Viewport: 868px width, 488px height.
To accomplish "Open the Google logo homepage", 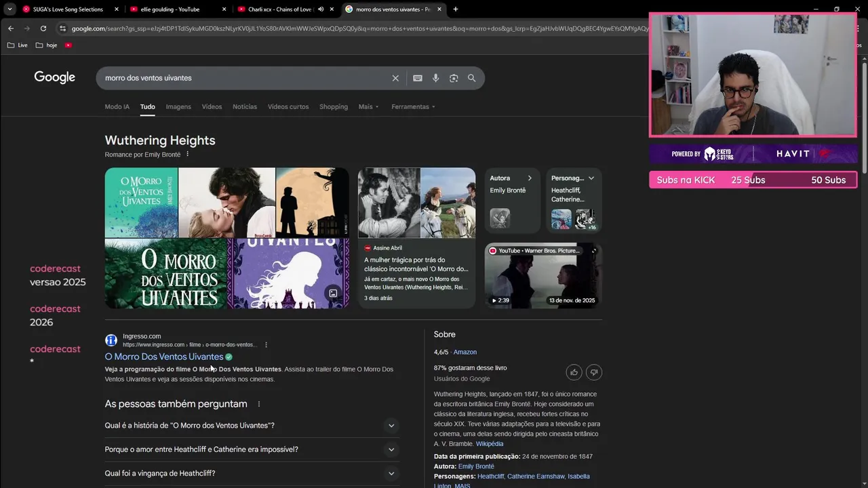I will click(x=55, y=77).
